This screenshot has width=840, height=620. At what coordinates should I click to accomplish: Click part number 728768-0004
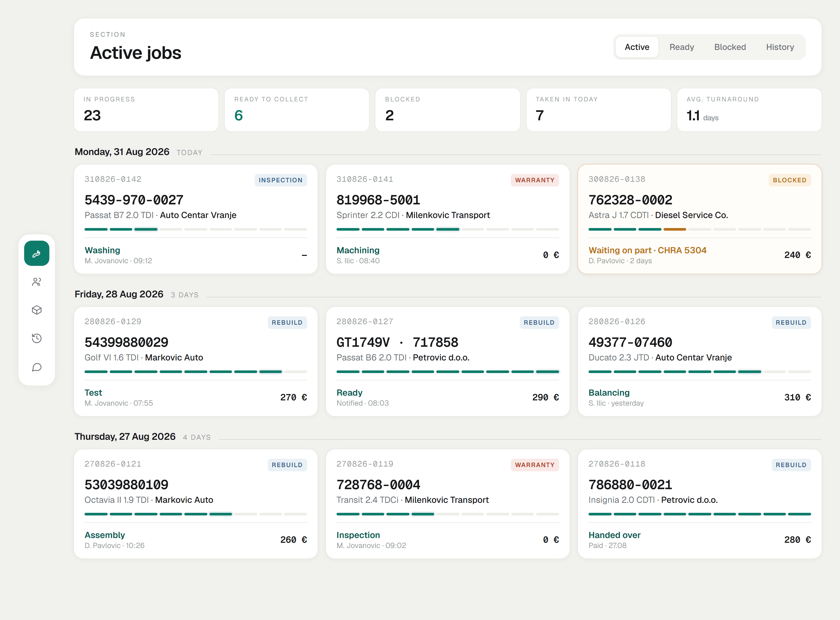click(x=378, y=484)
